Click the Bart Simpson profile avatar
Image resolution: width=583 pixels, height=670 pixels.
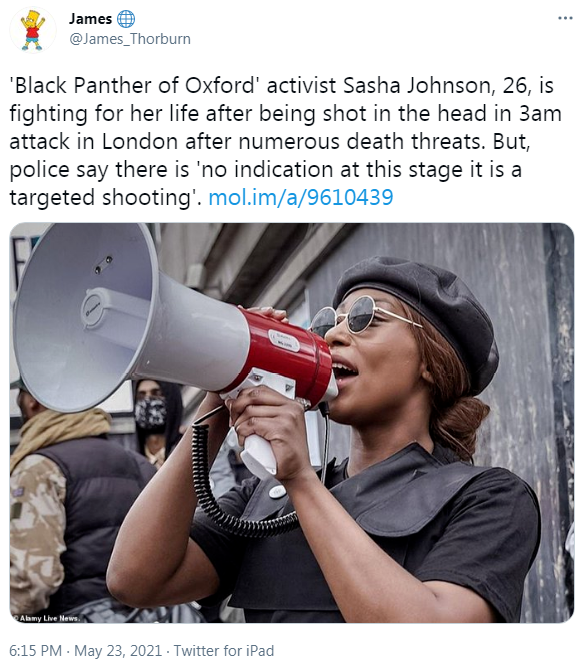(x=33, y=30)
